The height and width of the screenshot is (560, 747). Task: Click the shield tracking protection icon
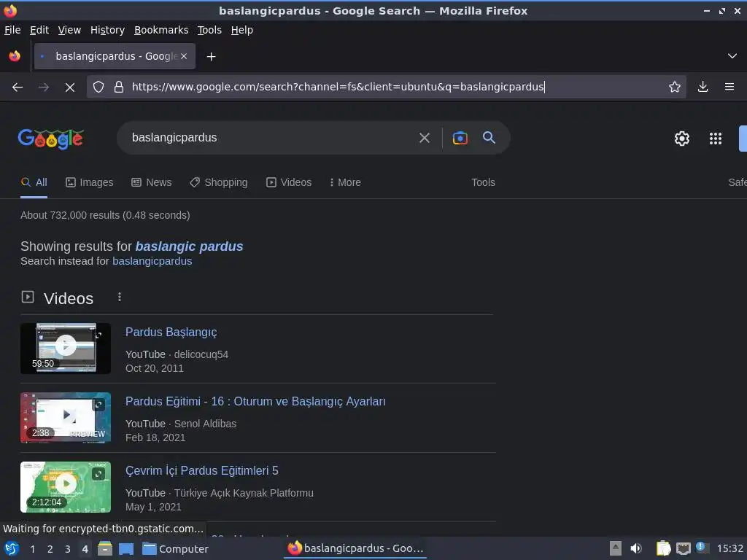(98, 87)
